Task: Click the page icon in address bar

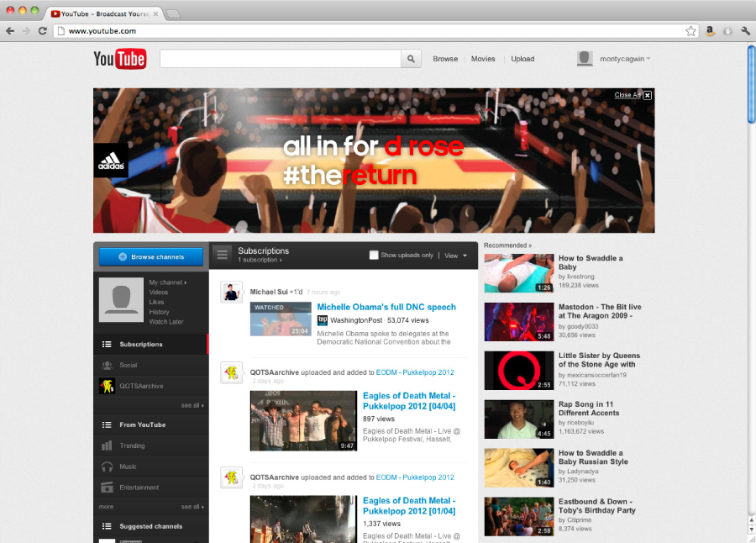Action: pyautogui.click(x=60, y=31)
